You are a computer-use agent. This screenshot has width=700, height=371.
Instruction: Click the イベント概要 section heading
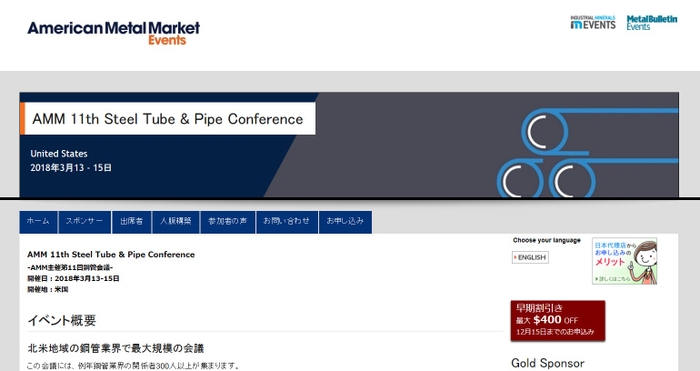[62, 320]
